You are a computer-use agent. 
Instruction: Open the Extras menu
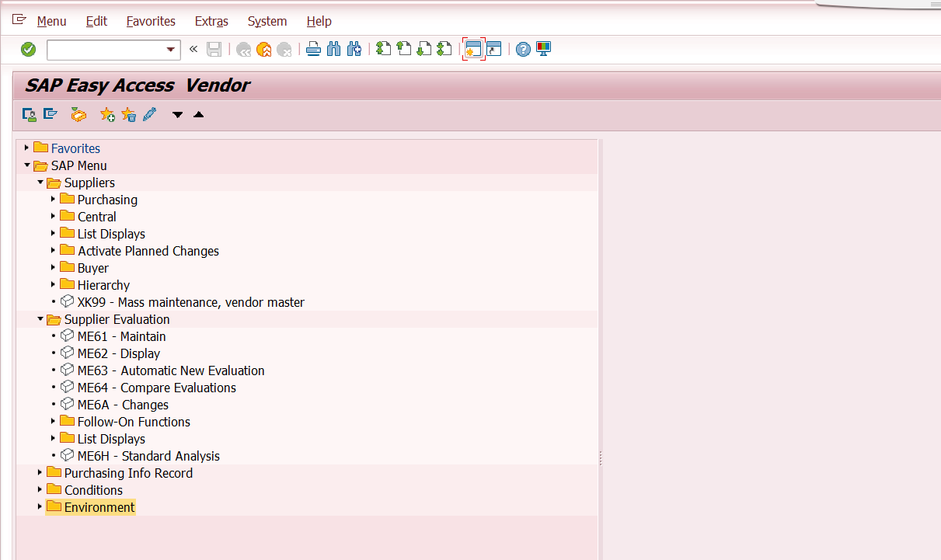coord(211,21)
